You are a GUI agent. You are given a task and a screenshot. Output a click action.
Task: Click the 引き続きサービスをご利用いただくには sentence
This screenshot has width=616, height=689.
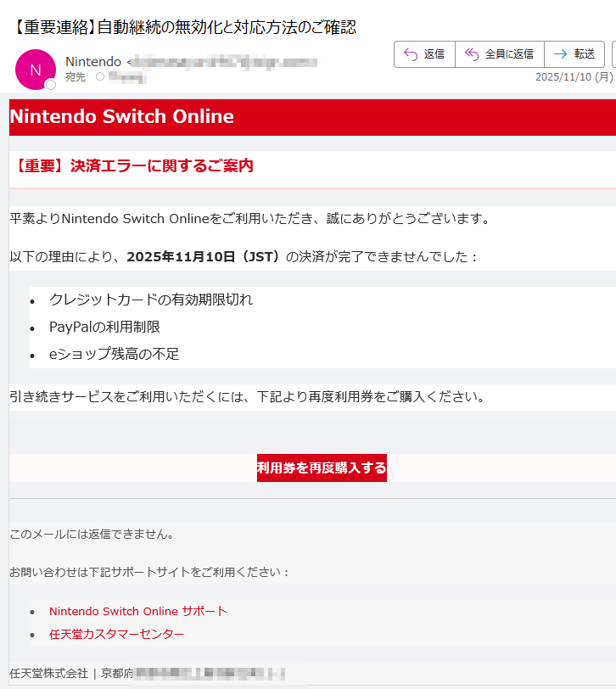click(248, 397)
